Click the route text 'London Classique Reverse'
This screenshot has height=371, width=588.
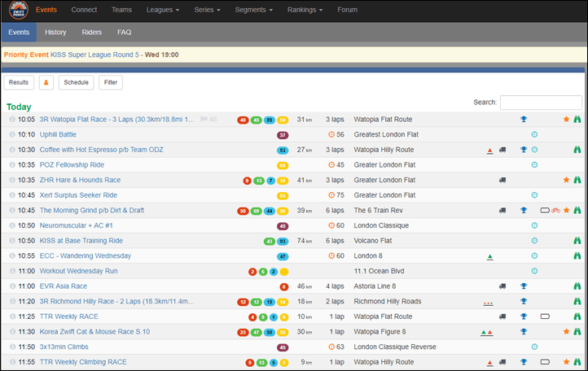(x=395, y=347)
